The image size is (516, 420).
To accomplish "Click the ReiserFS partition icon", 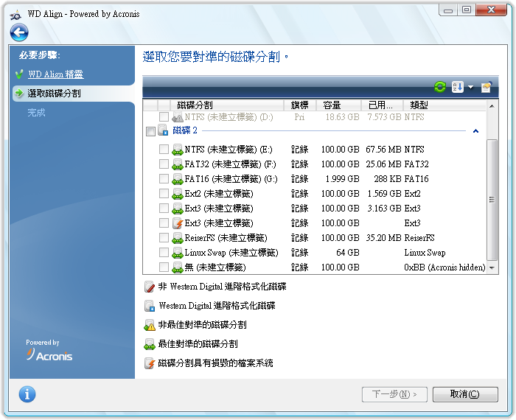I will 177,238.
